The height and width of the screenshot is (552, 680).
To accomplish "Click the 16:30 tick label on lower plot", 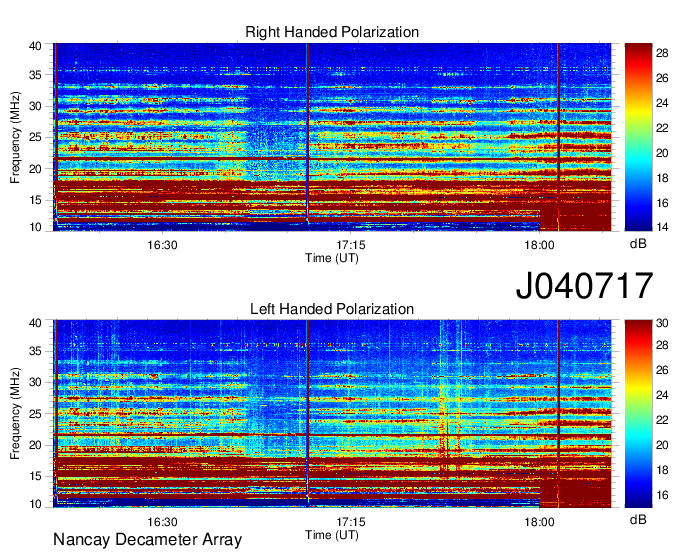I will [162, 522].
